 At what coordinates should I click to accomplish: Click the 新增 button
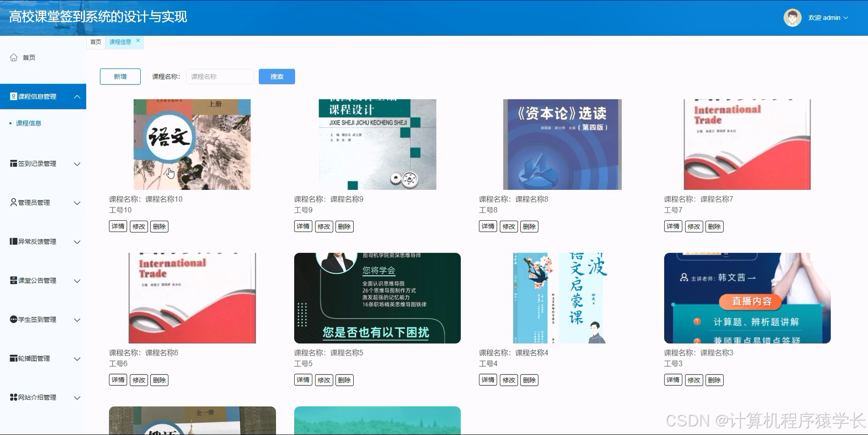[x=120, y=77]
